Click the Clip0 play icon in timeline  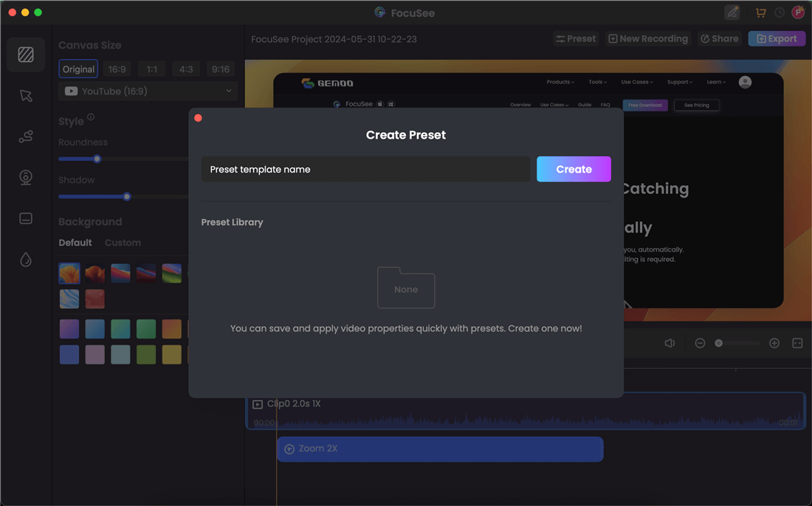point(258,404)
